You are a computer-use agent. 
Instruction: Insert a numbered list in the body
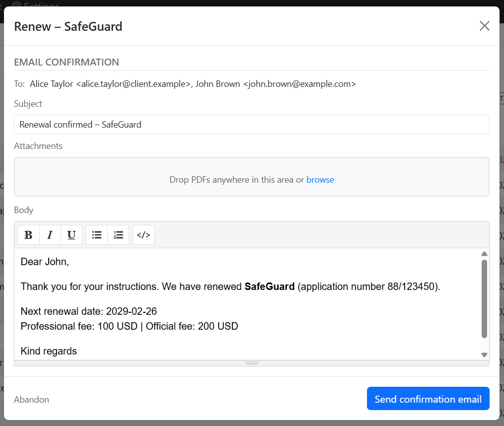tap(118, 235)
